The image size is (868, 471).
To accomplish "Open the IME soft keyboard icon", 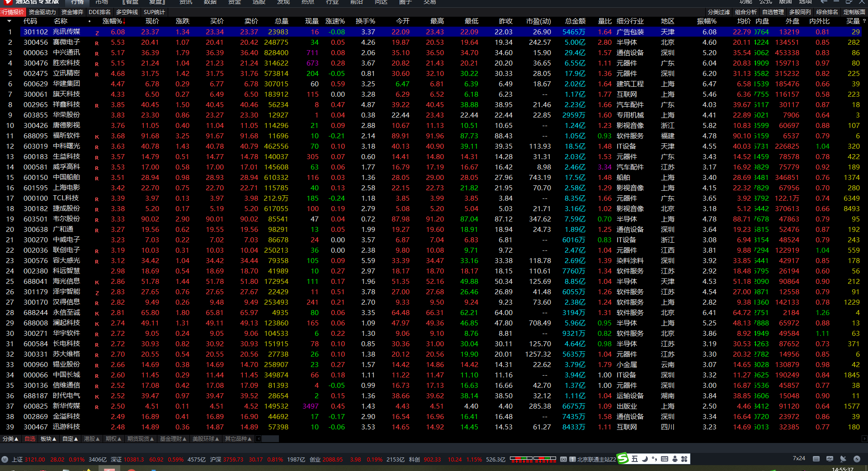I will pyautogui.click(x=665, y=459).
